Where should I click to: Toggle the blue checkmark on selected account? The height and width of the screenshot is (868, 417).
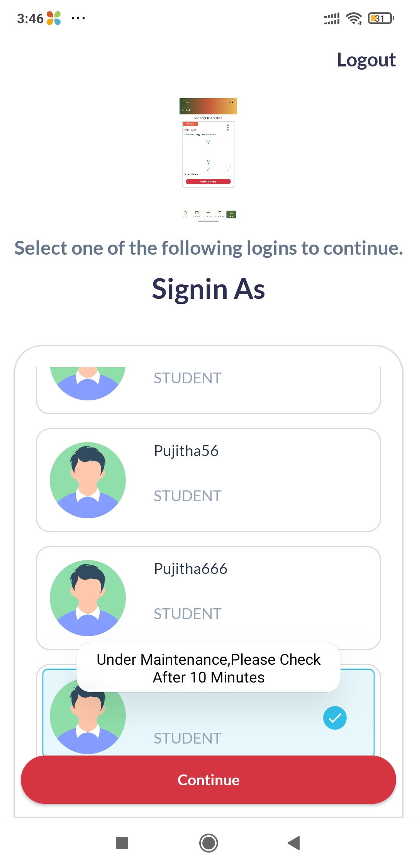coord(335,718)
